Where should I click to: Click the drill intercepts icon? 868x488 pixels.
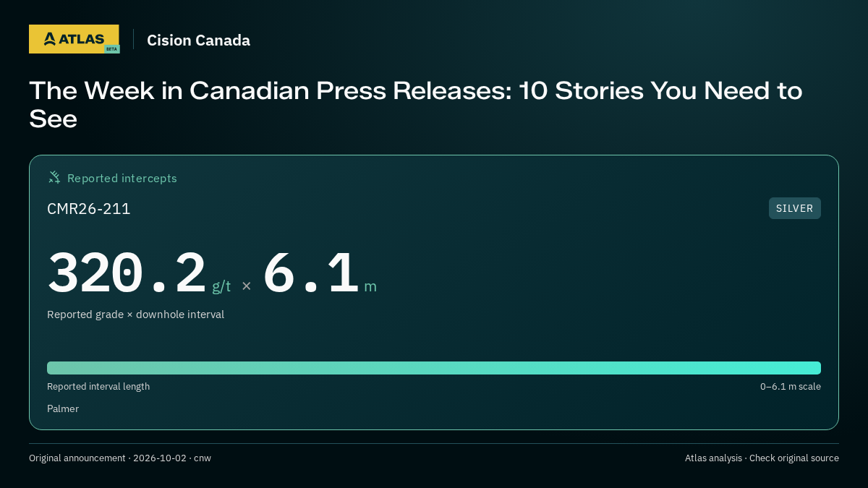coord(54,177)
